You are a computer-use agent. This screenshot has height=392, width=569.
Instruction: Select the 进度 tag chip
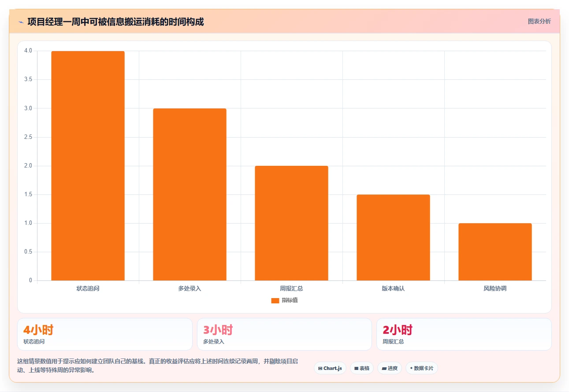pyautogui.click(x=389, y=368)
